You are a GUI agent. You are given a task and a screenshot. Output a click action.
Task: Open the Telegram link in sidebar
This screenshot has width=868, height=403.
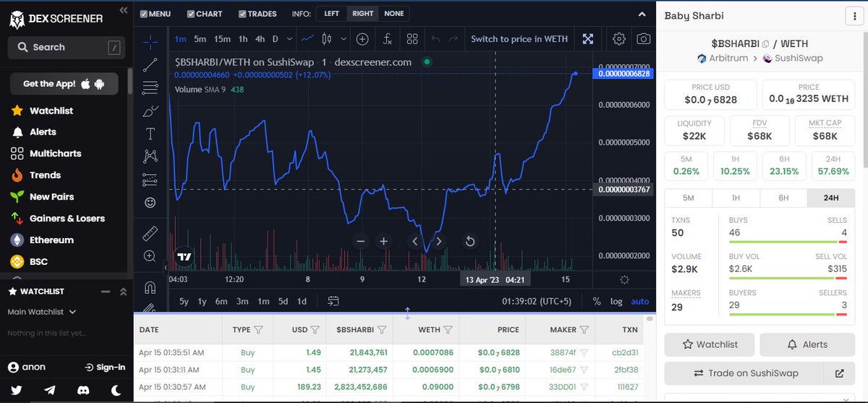pyautogui.click(x=50, y=391)
